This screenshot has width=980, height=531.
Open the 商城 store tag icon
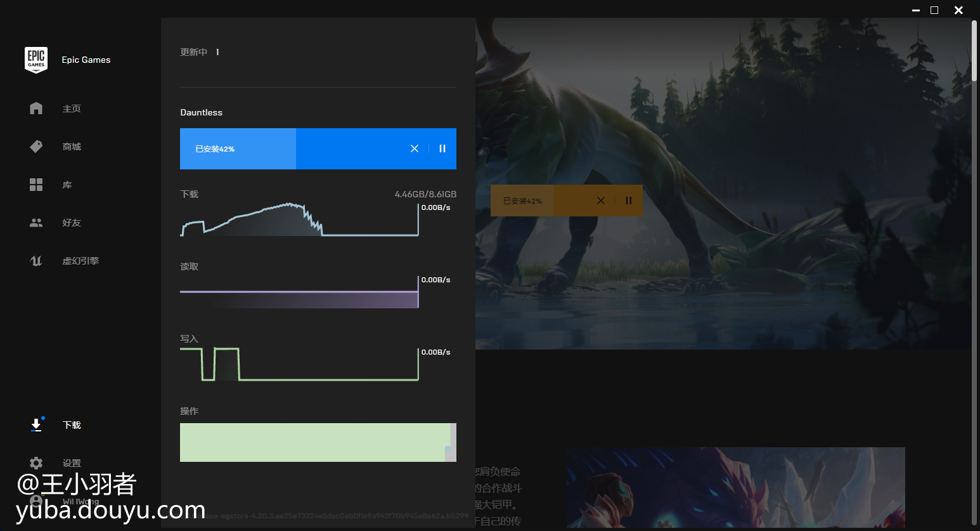(36, 147)
